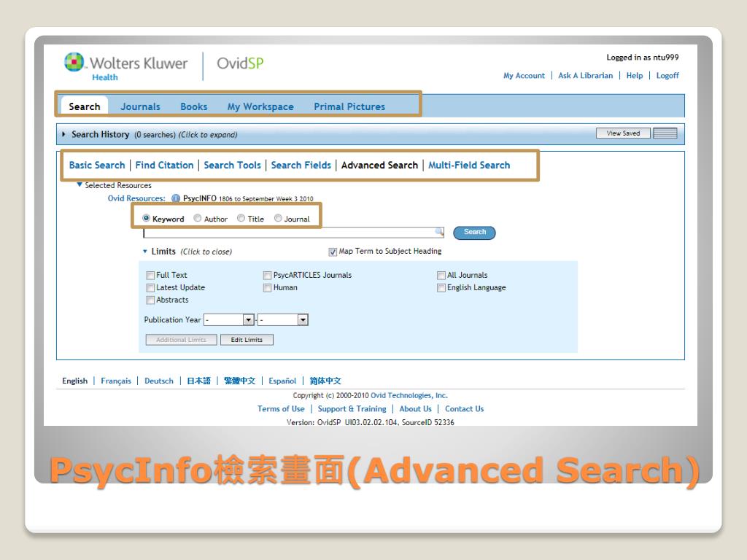Viewport: 747px width, 560px height.
Task: Enable English Language limit checkbox
Action: [441, 287]
